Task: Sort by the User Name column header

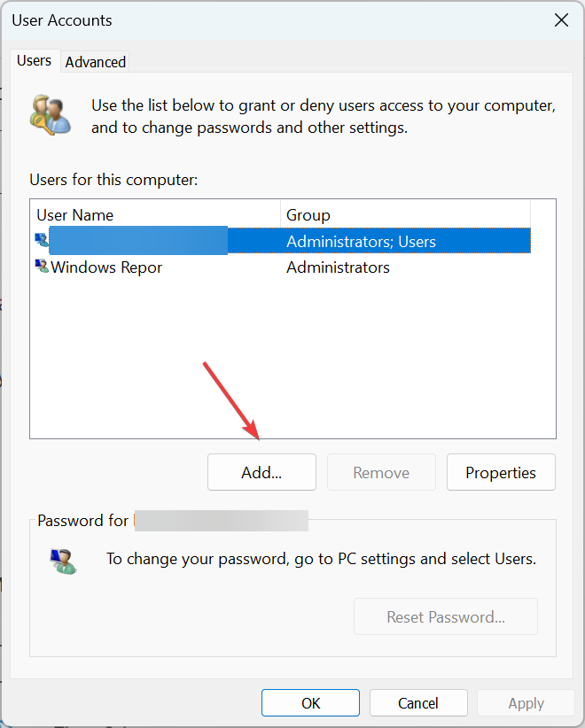Action: [155, 214]
